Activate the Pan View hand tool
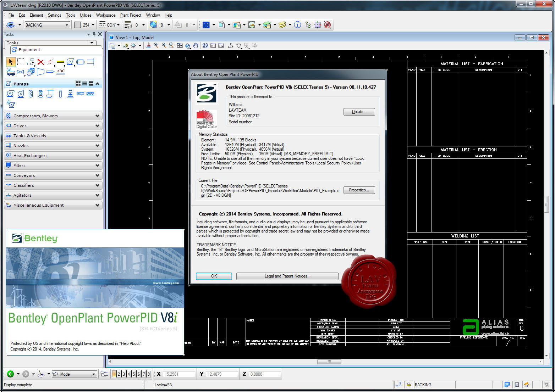 [x=196, y=45]
